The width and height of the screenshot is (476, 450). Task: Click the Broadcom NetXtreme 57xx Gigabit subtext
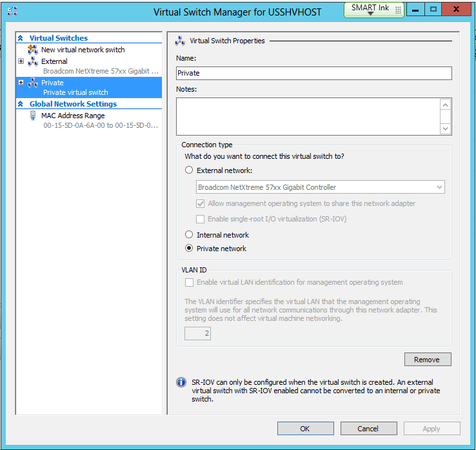click(x=101, y=71)
